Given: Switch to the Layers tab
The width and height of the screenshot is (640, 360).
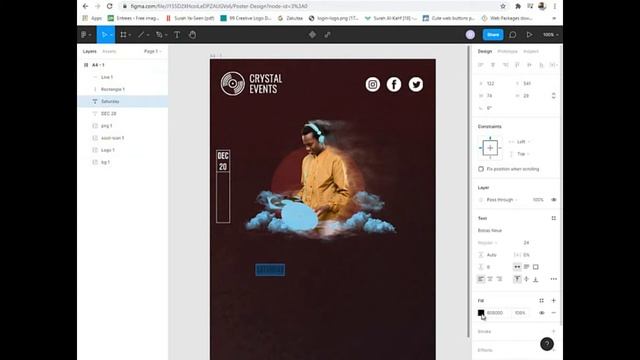Looking at the screenshot, I should point(89,51).
